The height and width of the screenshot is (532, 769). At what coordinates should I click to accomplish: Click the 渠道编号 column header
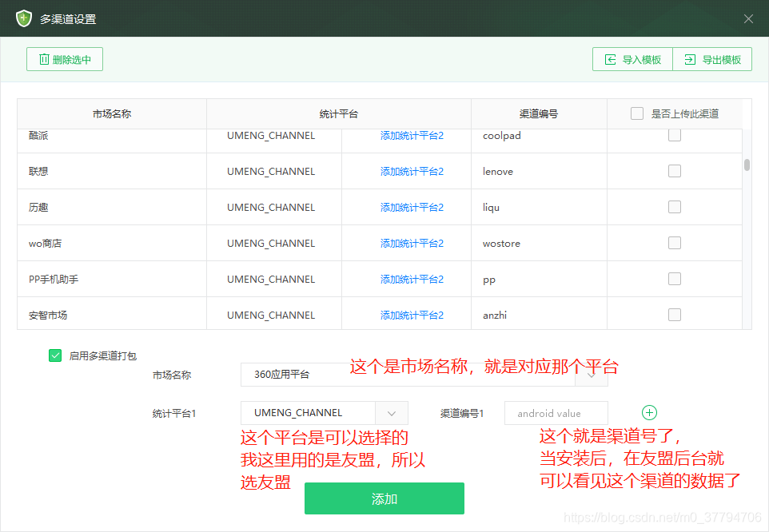click(539, 113)
